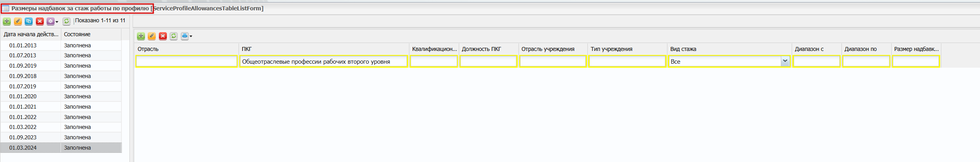This screenshot has height=162, width=980.
Task: Add a new record in left list toolbar
Action: pos(7,21)
